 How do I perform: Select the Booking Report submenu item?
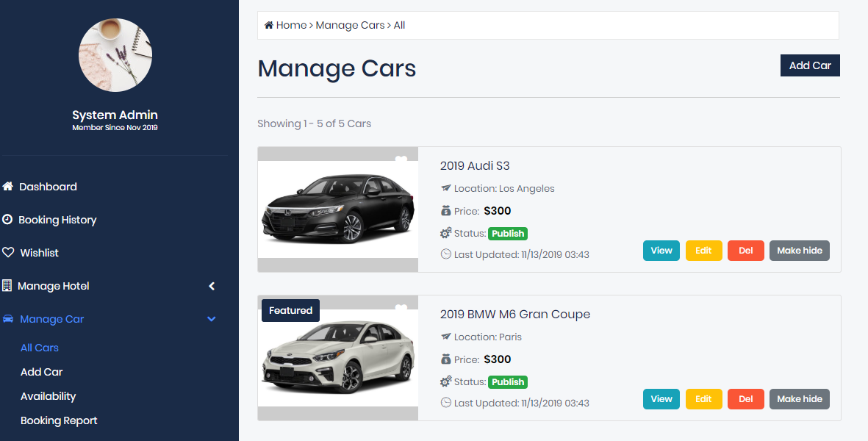point(59,420)
